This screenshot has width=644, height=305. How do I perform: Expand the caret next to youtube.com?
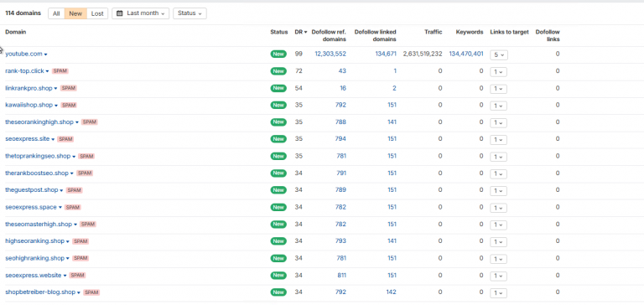point(46,54)
